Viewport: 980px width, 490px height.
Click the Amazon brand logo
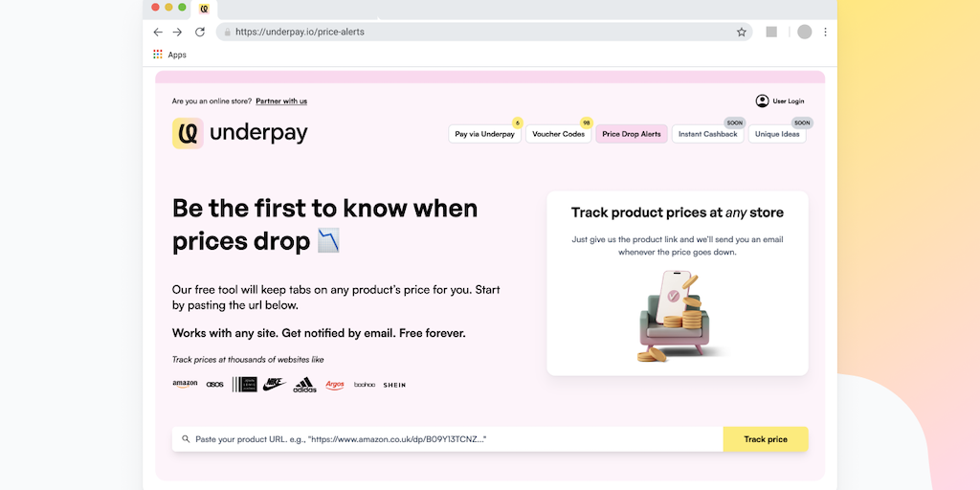click(185, 385)
